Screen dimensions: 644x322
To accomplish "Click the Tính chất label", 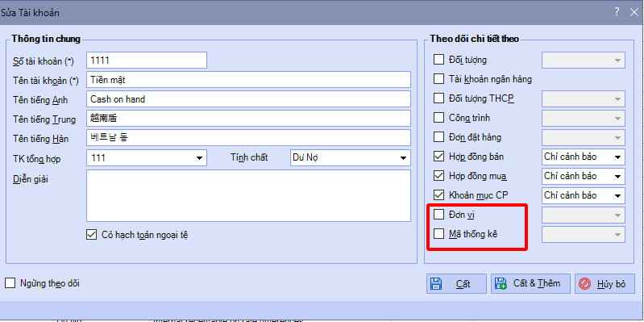I will coord(249,157).
